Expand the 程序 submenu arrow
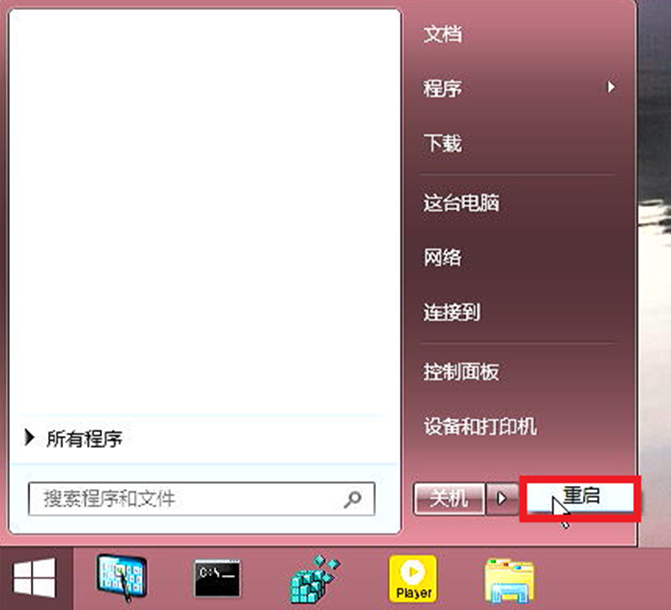 point(611,88)
